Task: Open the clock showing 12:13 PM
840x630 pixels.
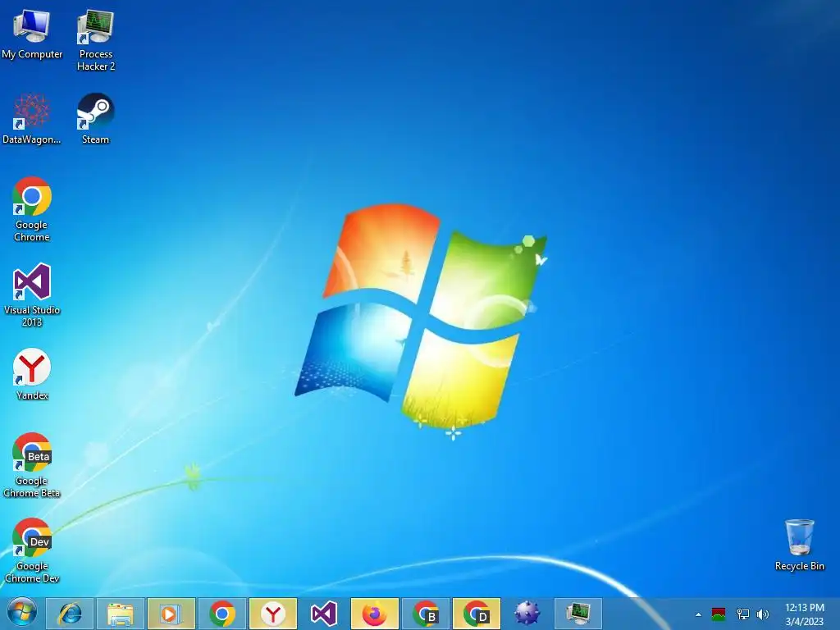Action: click(804, 614)
